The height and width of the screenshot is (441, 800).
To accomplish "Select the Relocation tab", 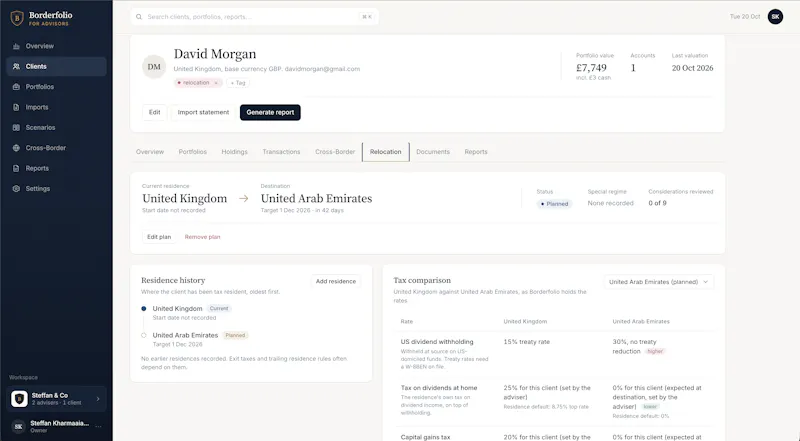I will (x=386, y=152).
